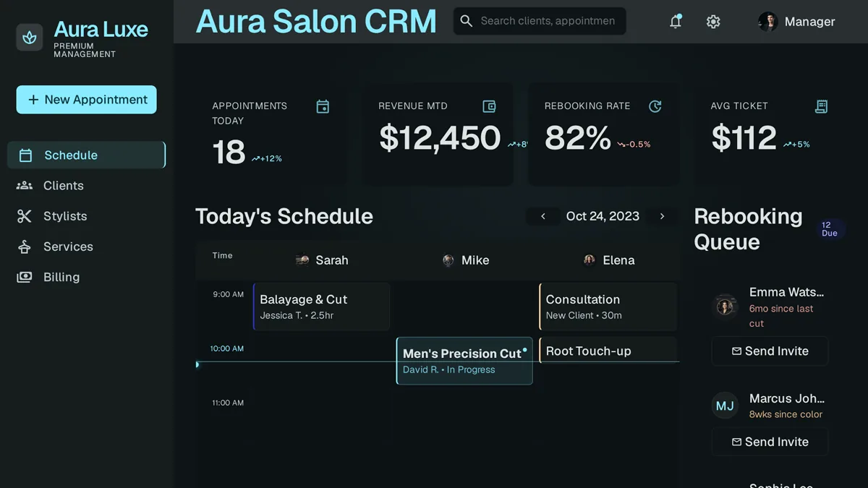This screenshot has height=488, width=868.
Task: Open settings gear icon
Action: pyautogui.click(x=713, y=22)
